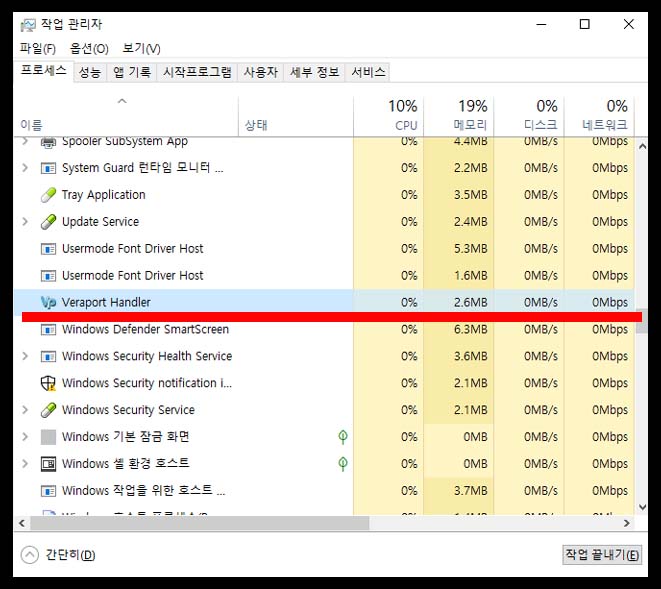The image size is (661, 589).
Task: Click the Windows Security notification shield icon
Action: 48,383
